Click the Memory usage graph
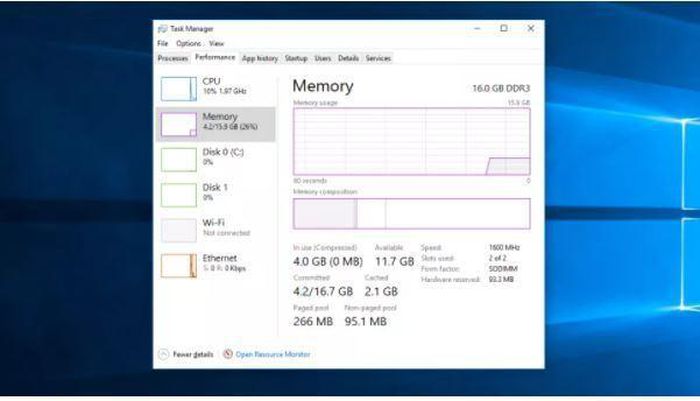The image size is (700, 401). click(x=412, y=141)
